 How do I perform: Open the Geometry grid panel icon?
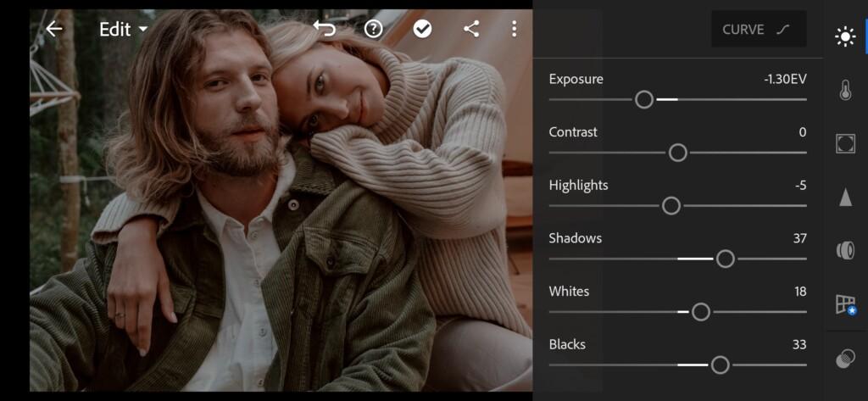845,304
